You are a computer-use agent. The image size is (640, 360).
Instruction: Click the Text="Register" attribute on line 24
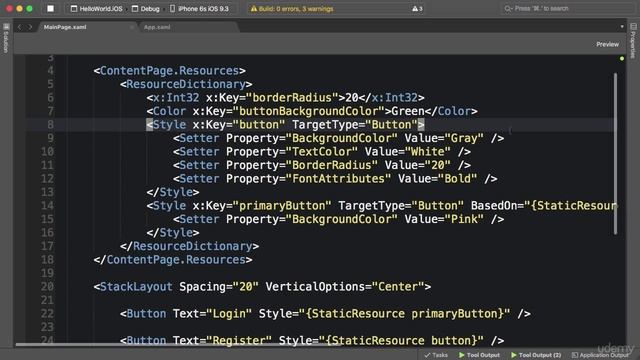coord(222,340)
